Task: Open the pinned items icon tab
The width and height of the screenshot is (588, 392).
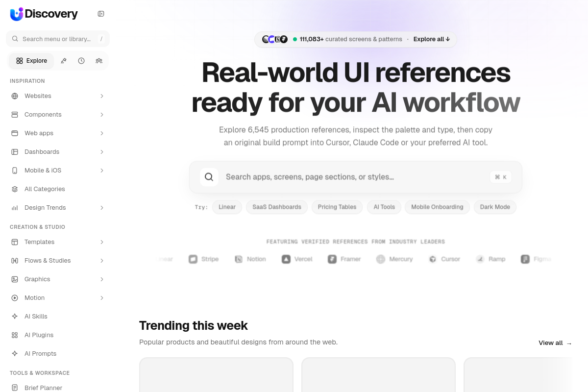Action: point(64,61)
